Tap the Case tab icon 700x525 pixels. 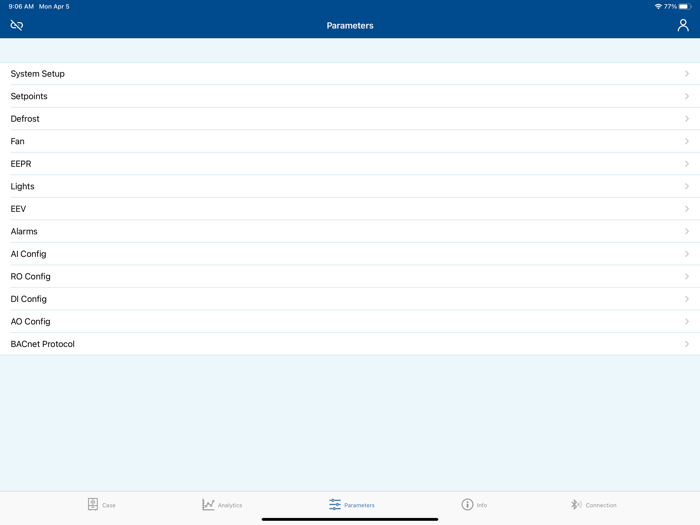click(92, 504)
